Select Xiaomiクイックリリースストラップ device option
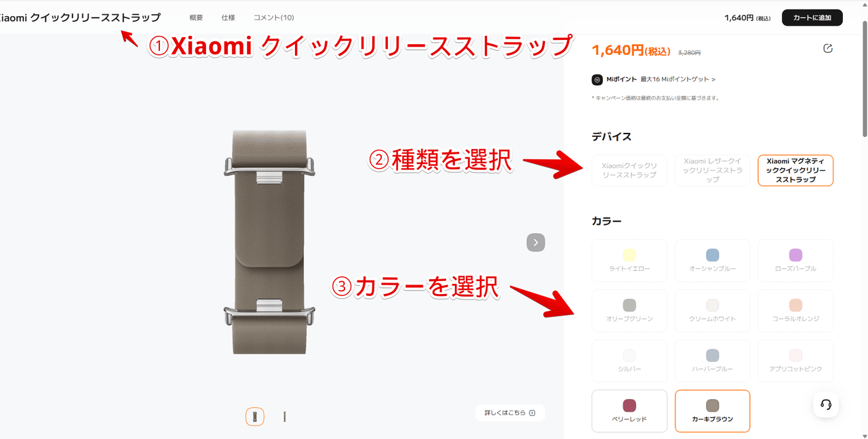Viewport: 868px width, 439px height. [629, 171]
